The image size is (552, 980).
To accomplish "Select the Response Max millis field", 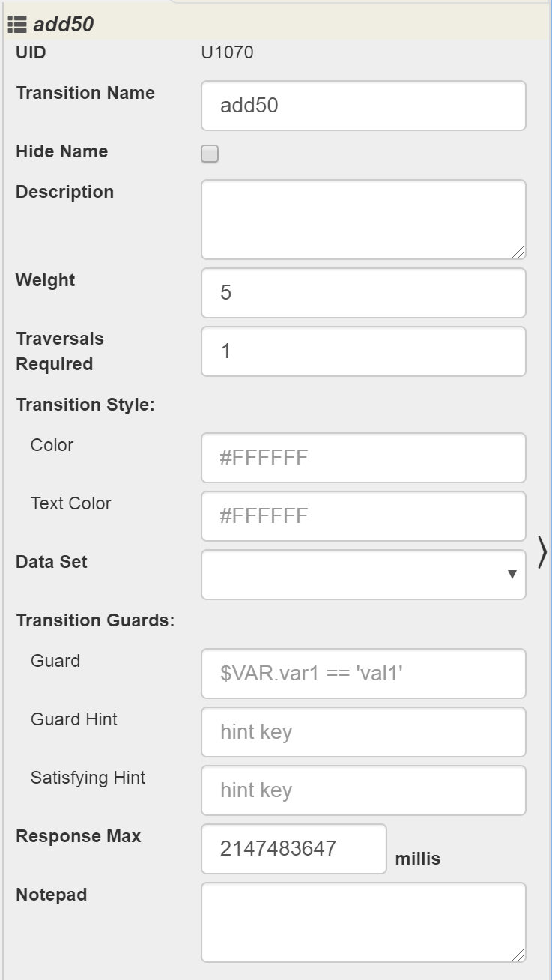I will click(294, 849).
